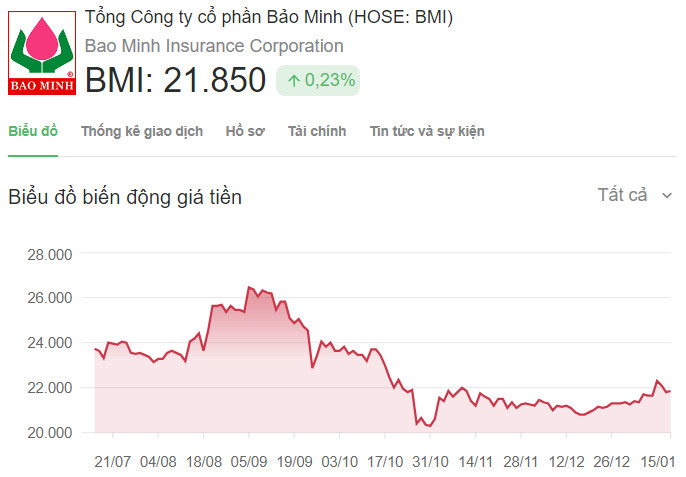Click the green up-arrow change icon

click(294, 80)
